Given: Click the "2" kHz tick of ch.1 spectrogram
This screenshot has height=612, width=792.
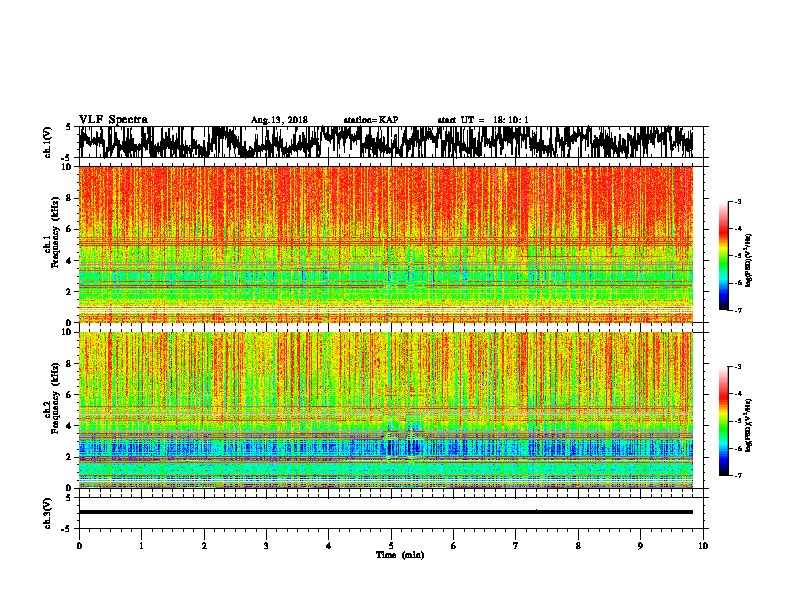Looking at the screenshot, I should click(x=70, y=292).
